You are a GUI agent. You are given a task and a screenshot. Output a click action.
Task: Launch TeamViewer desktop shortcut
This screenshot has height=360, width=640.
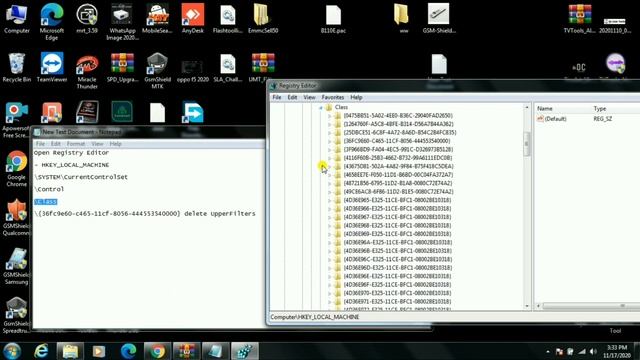click(x=51, y=67)
